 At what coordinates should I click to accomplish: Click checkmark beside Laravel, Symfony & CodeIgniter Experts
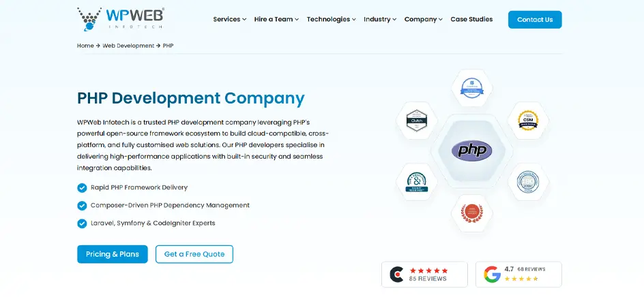[82, 223]
